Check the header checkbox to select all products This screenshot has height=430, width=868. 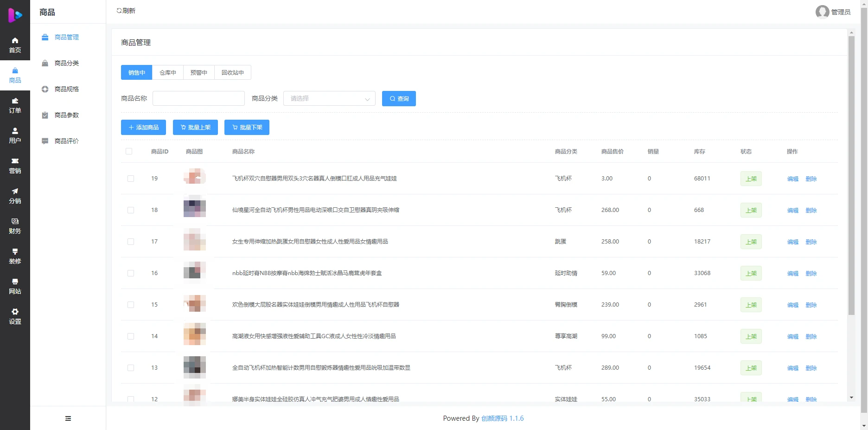129,151
